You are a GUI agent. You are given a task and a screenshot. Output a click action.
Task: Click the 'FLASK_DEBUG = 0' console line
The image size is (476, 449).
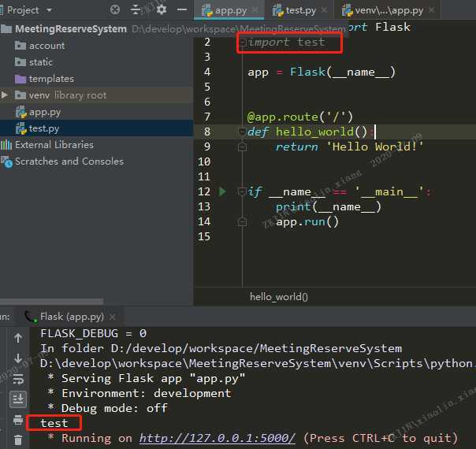pos(94,333)
